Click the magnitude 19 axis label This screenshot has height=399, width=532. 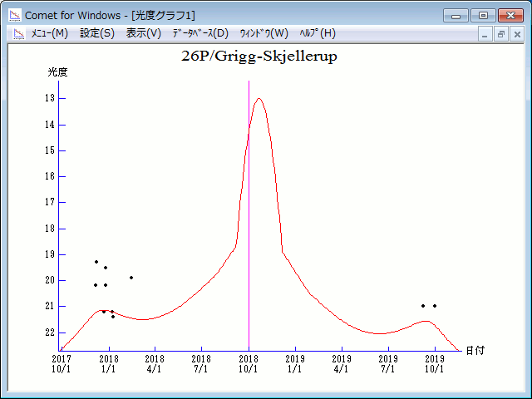pyautogui.click(x=50, y=254)
